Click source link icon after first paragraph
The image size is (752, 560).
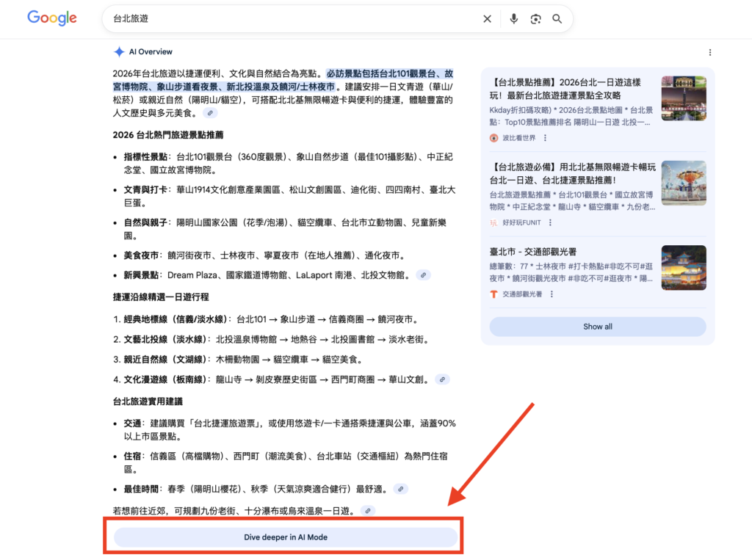pos(210,113)
